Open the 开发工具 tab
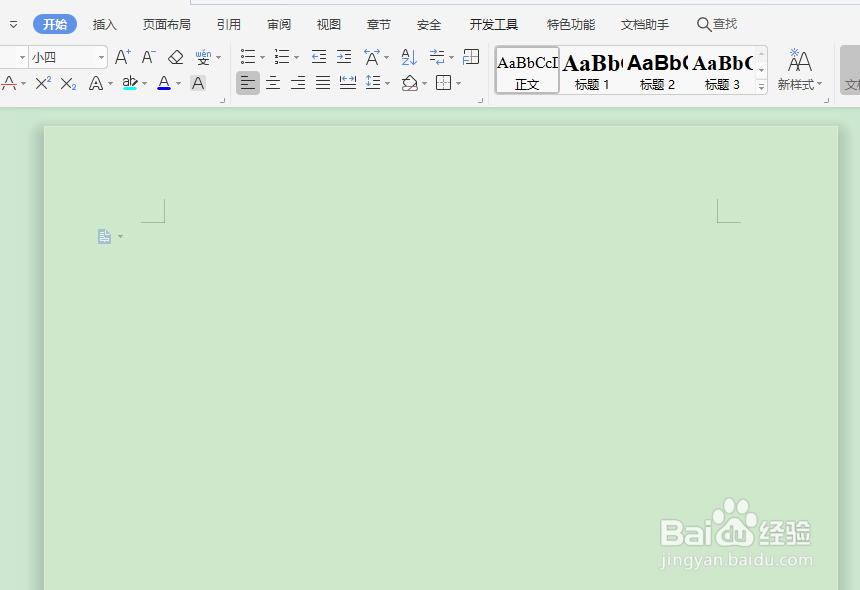The image size is (860, 590). [x=494, y=24]
